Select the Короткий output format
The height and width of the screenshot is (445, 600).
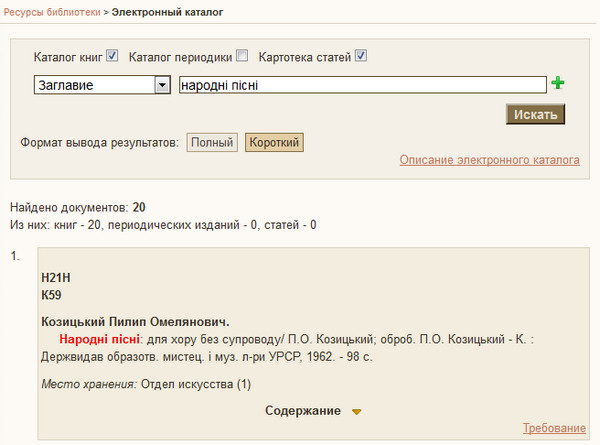coord(274,142)
